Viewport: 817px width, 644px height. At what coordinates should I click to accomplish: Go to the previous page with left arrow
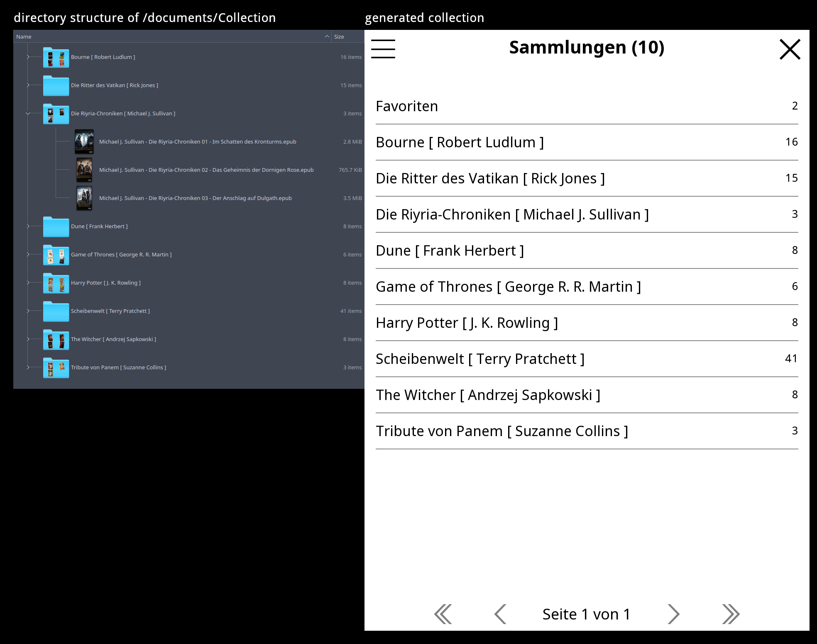point(500,614)
